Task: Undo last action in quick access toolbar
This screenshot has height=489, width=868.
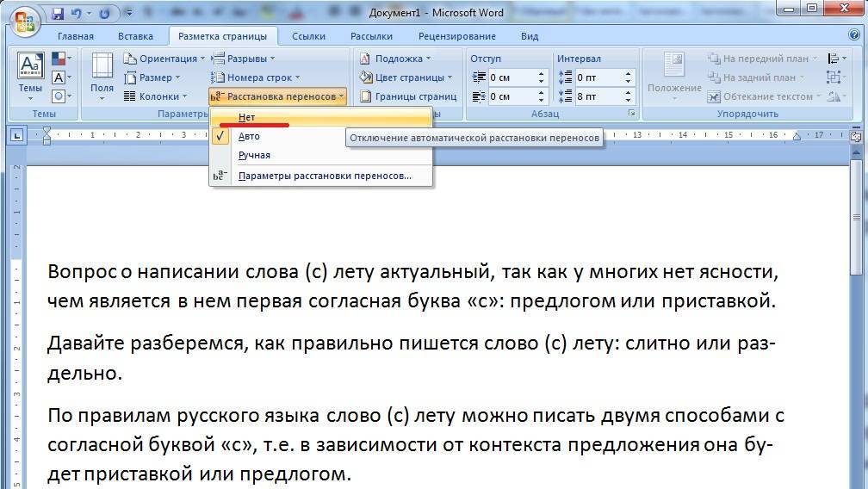Action: click(x=77, y=14)
